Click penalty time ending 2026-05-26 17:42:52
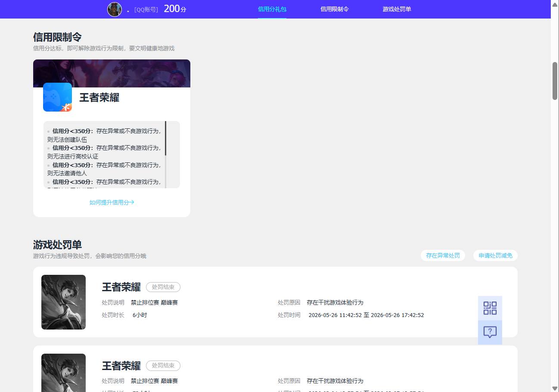This screenshot has height=392, width=559. click(x=398, y=315)
